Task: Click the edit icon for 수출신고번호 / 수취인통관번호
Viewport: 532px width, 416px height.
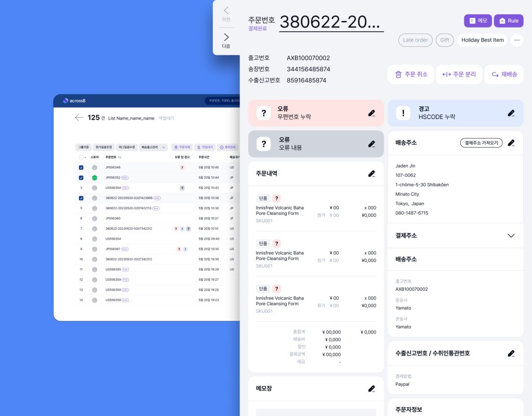Action: pyautogui.click(x=511, y=354)
